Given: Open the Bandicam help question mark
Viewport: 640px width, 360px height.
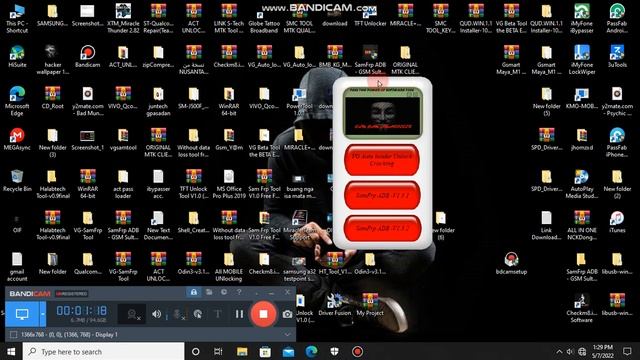Looking at the screenshot, I should point(239,292).
